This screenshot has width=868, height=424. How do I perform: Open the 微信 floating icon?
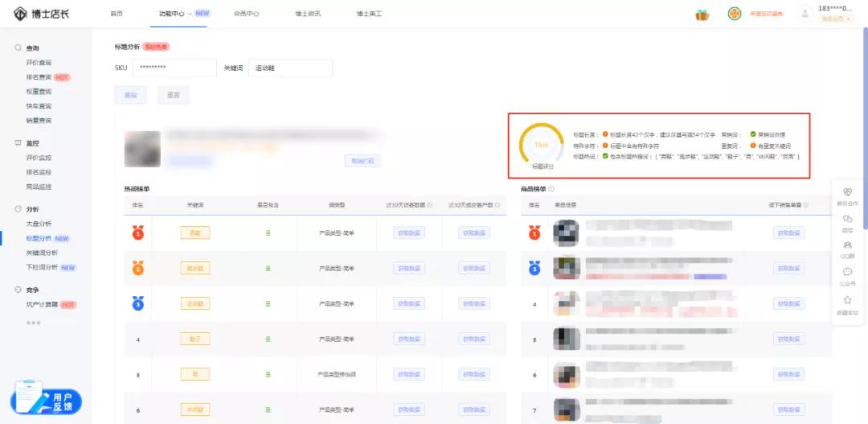[847, 219]
